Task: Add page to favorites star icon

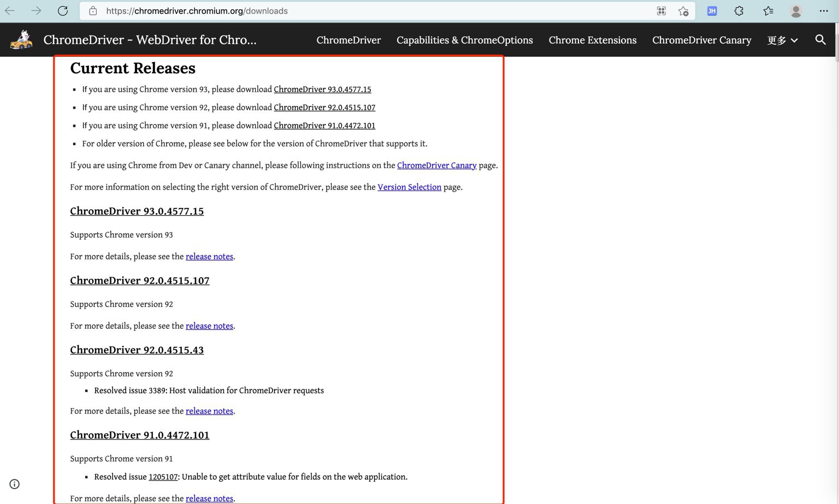Action: click(683, 11)
